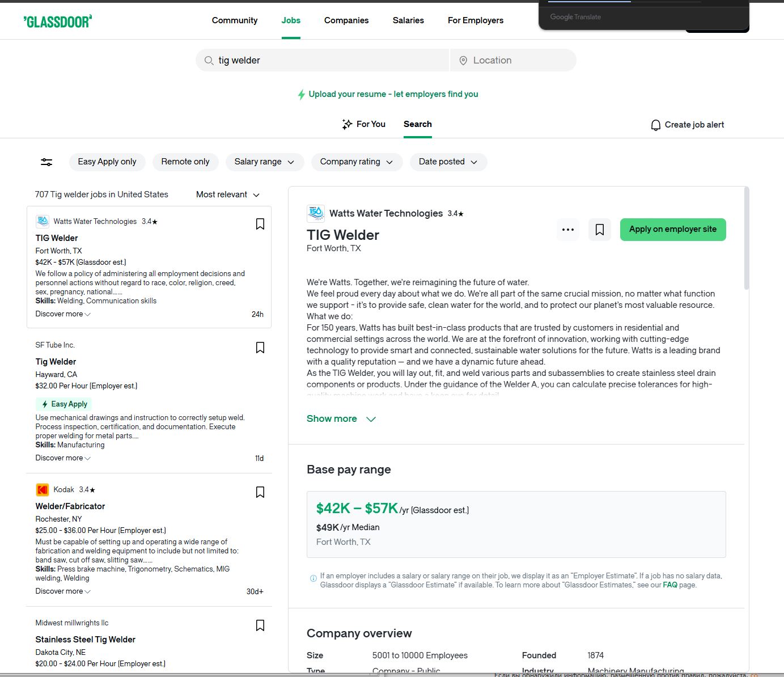The width and height of the screenshot is (784, 677).
Task: Click Watts Water Technologies logo in job details
Action: pyautogui.click(x=316, y=214)
